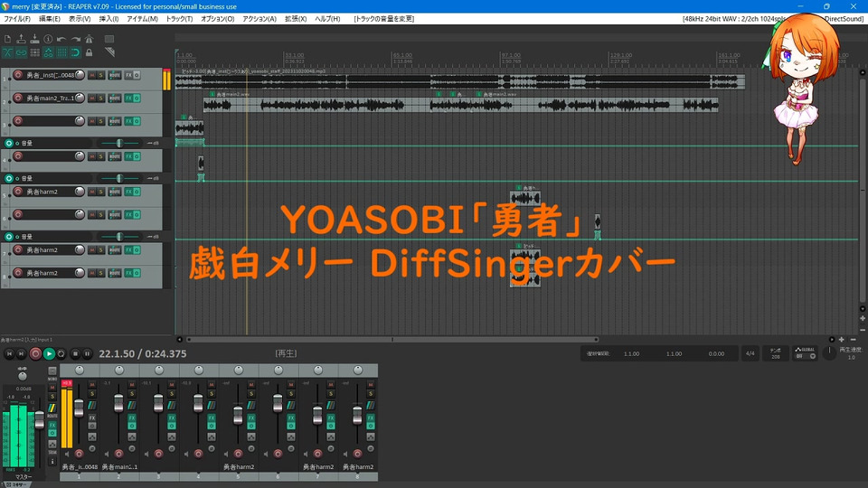Open Project Settings info icon
This screenshot has height=488, width=868.
click(48, 39)
